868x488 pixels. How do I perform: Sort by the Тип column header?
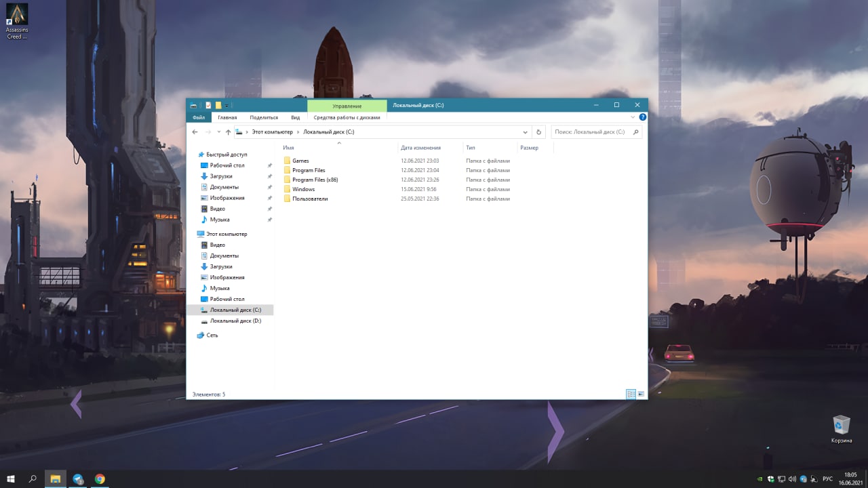coord(471,147)
